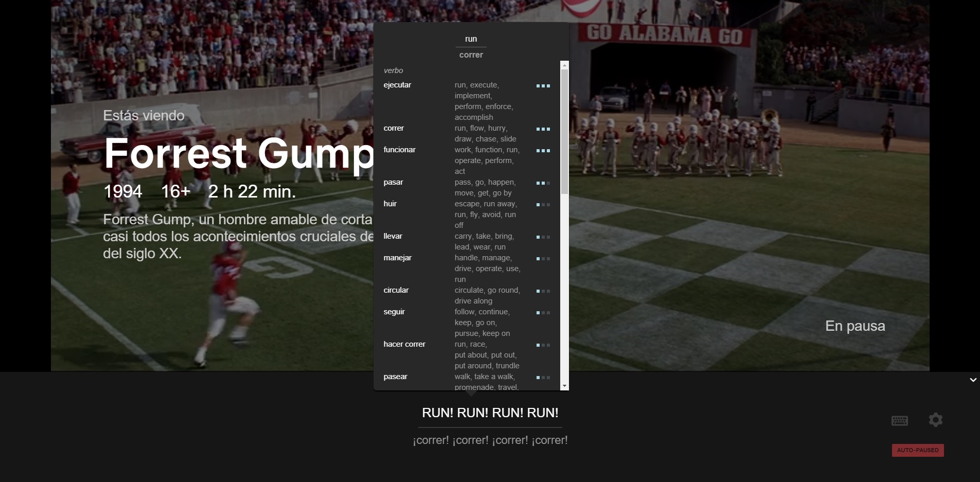Click the Spanish translation subtitle line
Viewport: 980px width, 482px height.
(490, 440)
